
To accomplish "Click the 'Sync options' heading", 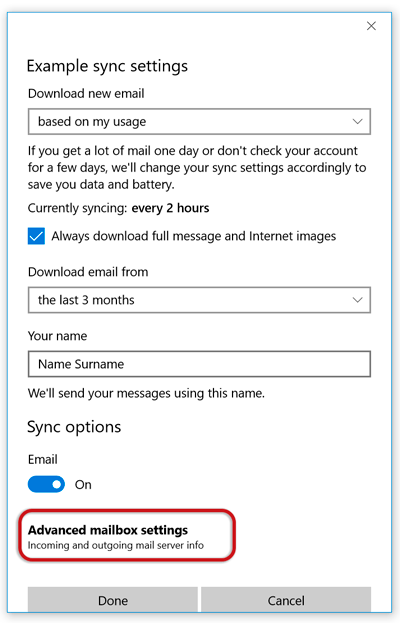I will pos(74,427).
